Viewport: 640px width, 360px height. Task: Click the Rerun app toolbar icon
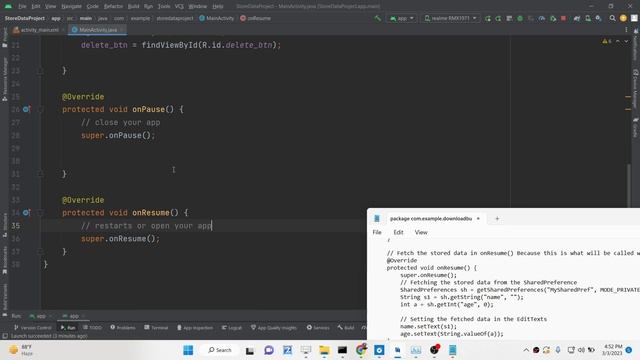[x=488, y=18]
